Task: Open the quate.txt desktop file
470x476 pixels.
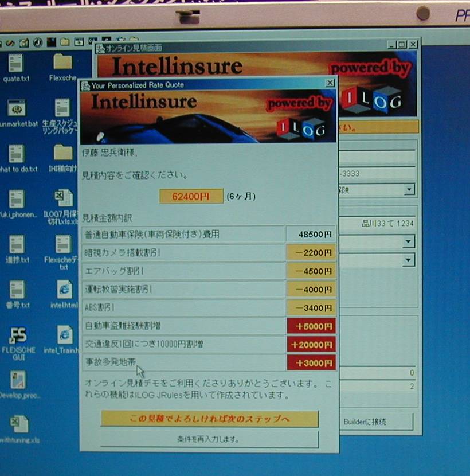Action: click(16, 68)
